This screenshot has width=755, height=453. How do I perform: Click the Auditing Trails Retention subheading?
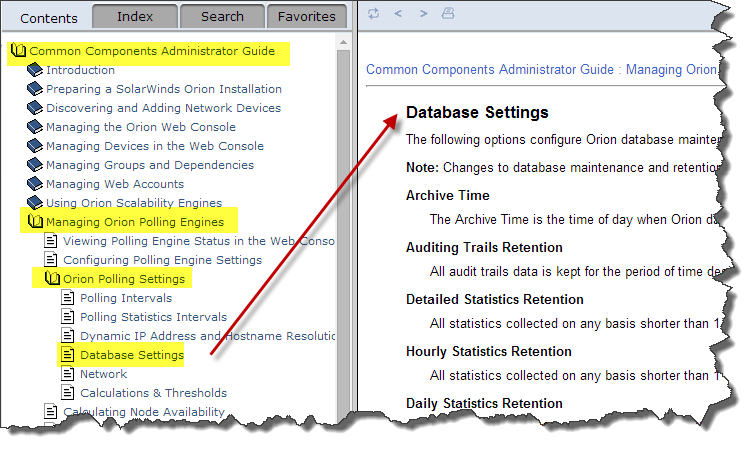click(484, 247)
